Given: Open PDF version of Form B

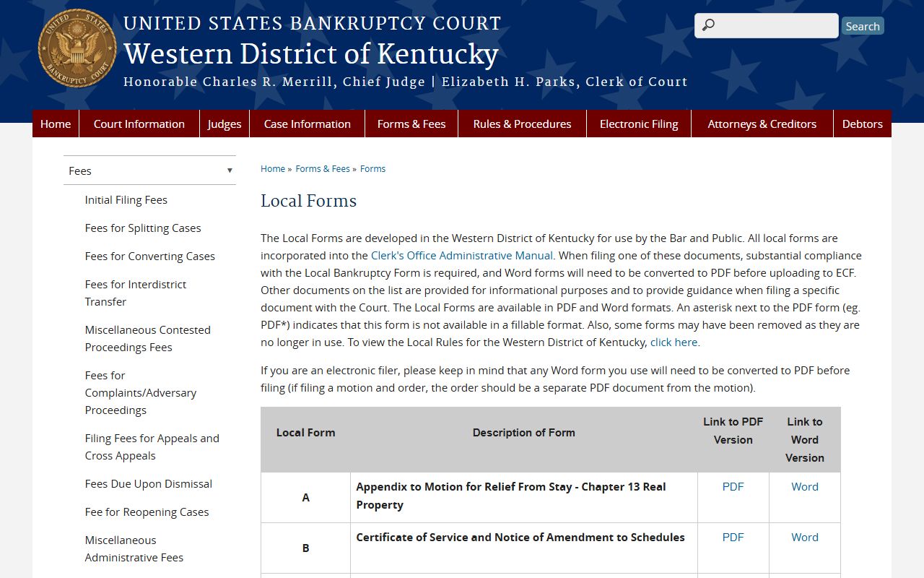Looking at the screenshot, I should [733, 537].
